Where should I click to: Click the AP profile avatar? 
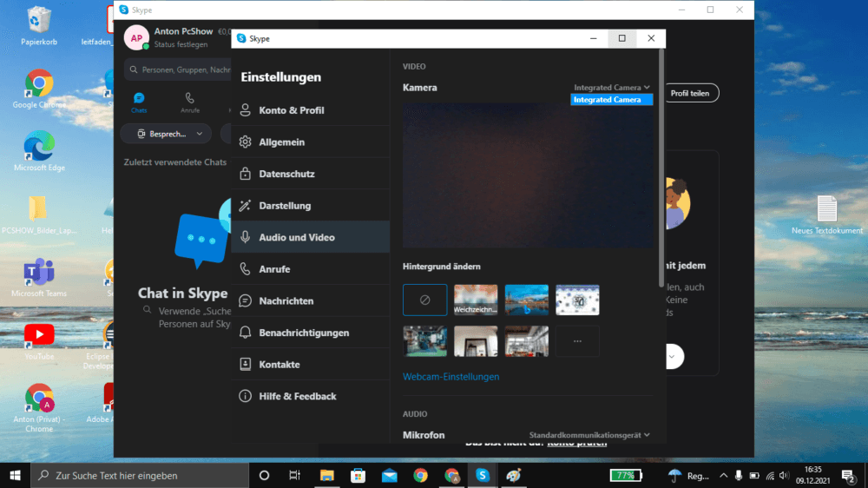137,38
